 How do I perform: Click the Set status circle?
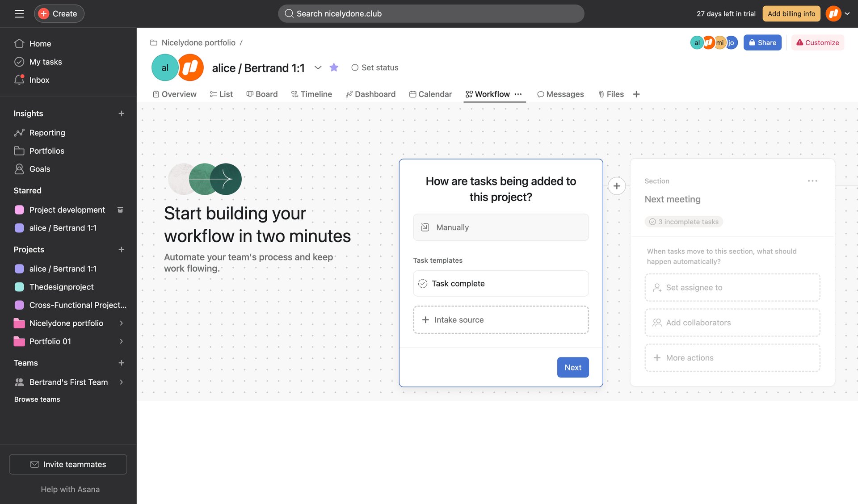pos(355,67)
